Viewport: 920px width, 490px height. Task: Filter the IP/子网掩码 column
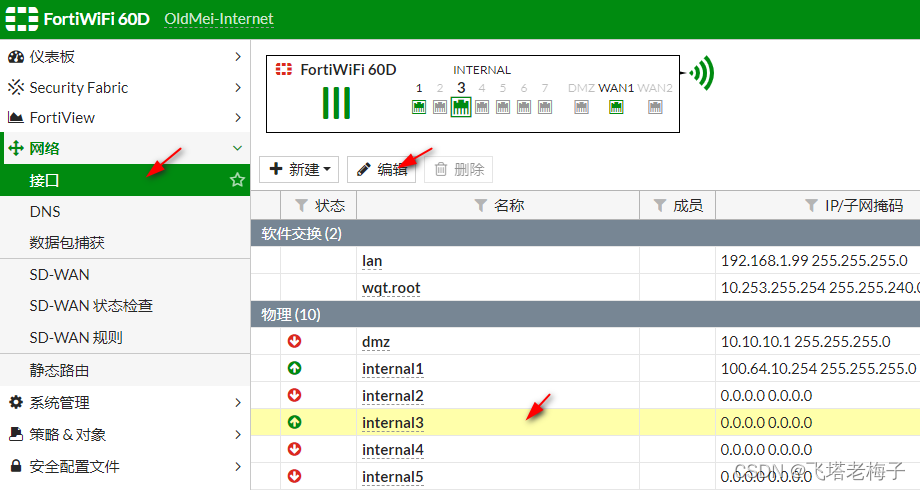(x=811, y=205)
